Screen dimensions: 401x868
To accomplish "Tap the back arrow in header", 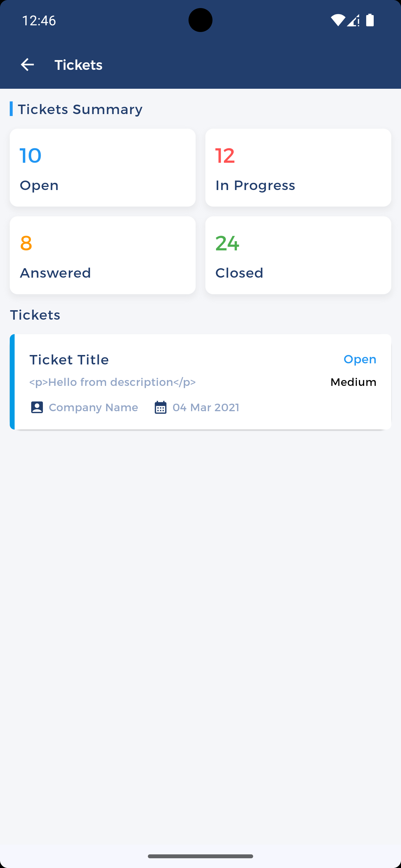I will (27, 65).
